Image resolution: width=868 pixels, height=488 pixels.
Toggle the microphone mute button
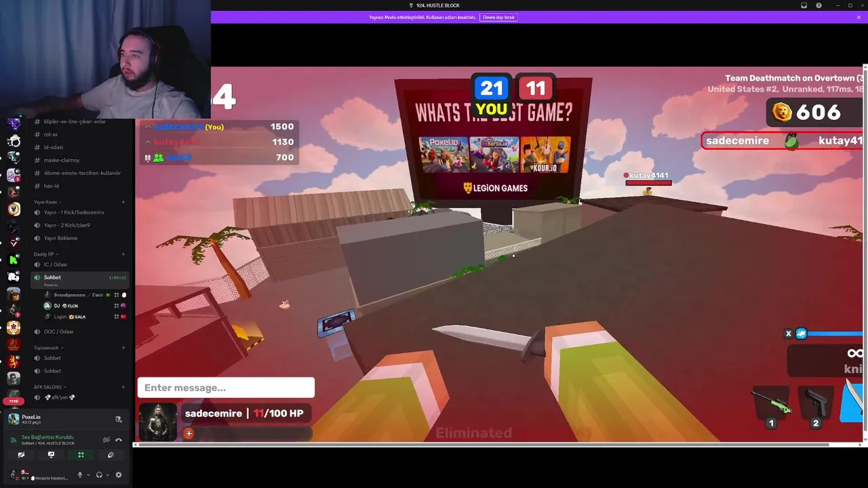point(80,475)
